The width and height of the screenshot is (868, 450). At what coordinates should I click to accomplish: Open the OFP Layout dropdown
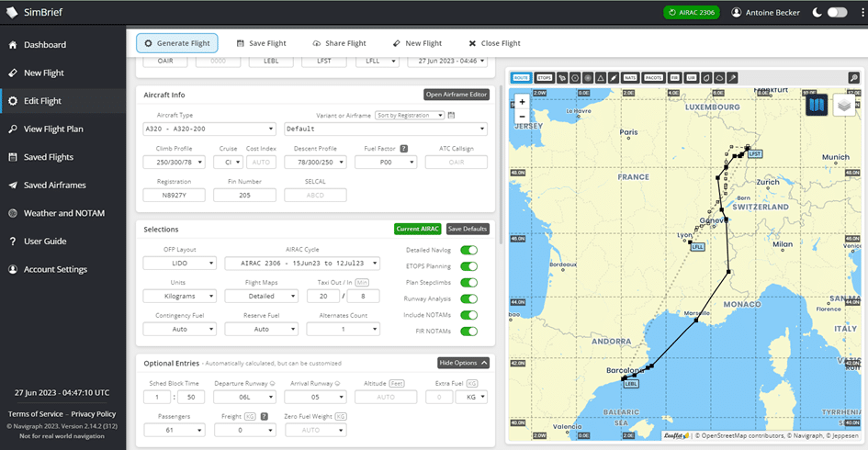179,264
